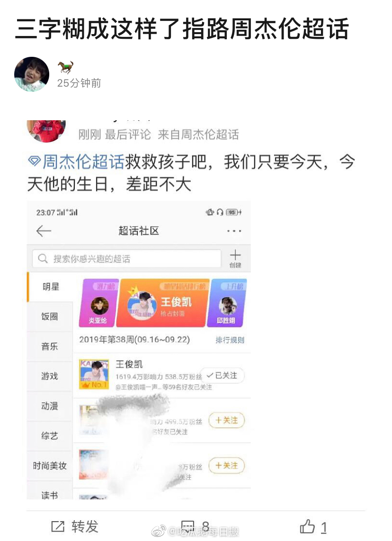Viewport: 392px width, 541px height.
Task: Open the 排行规则 ranking rules link
Action: 230,340
